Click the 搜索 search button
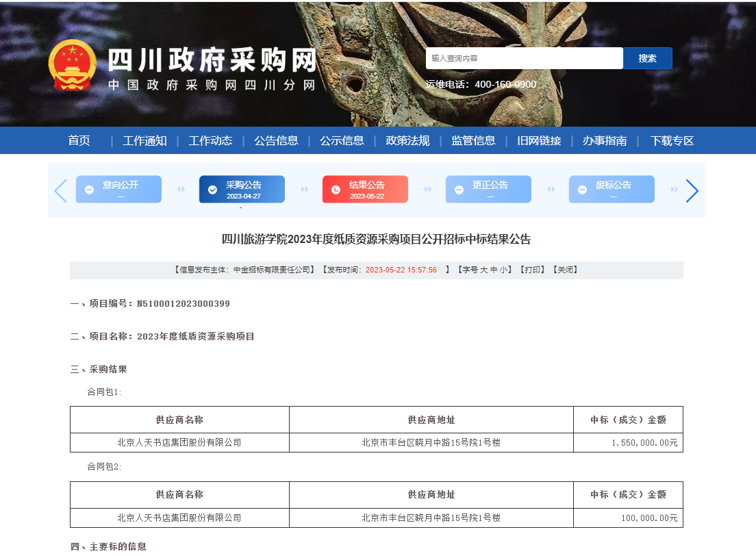Screen dimensions: 756x560 tap(648, 58)
